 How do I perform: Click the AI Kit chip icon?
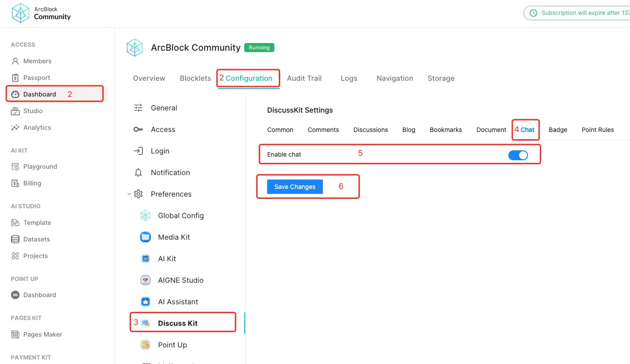click(x=145, y=259)
